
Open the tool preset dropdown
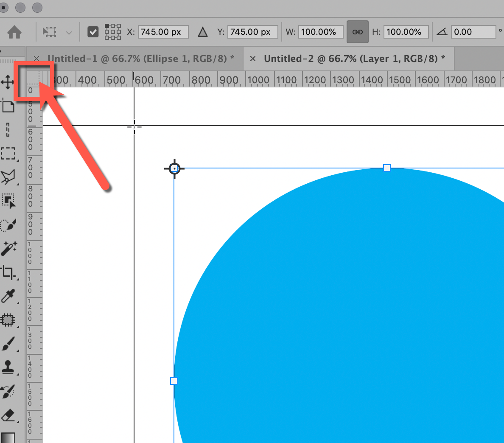tap(69, 32)
